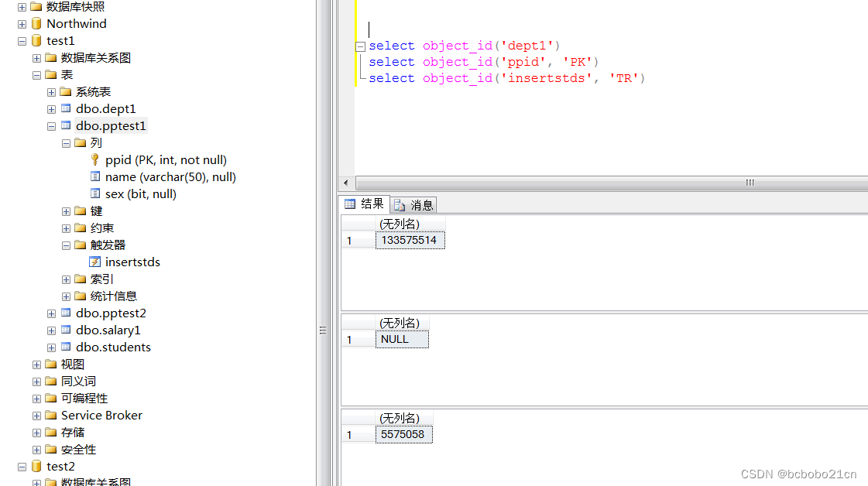
Task: Select the 结果 tab
Action: click(x=364, y=204)
